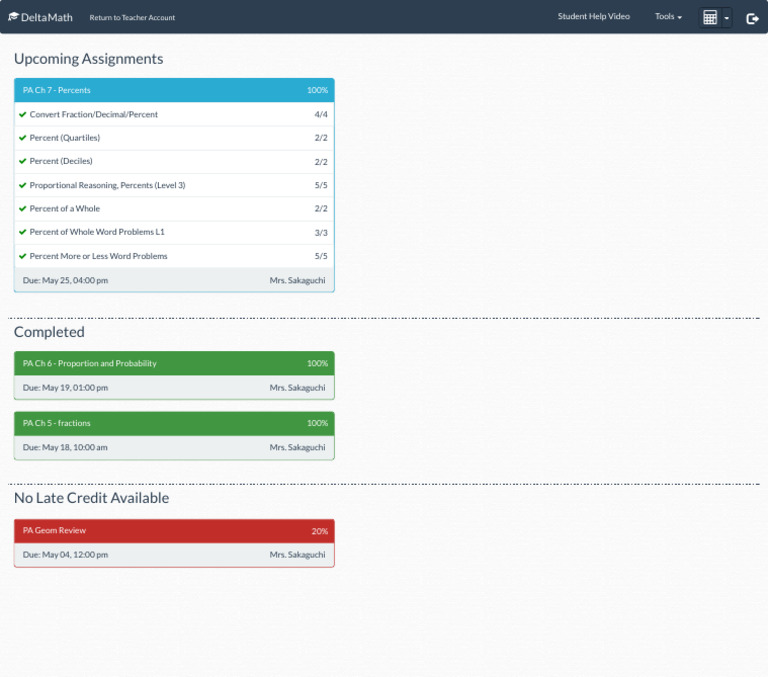768x677 pixels.
Task: Click checkmark next to Percent (Deciles)
Action: point(22,161)
